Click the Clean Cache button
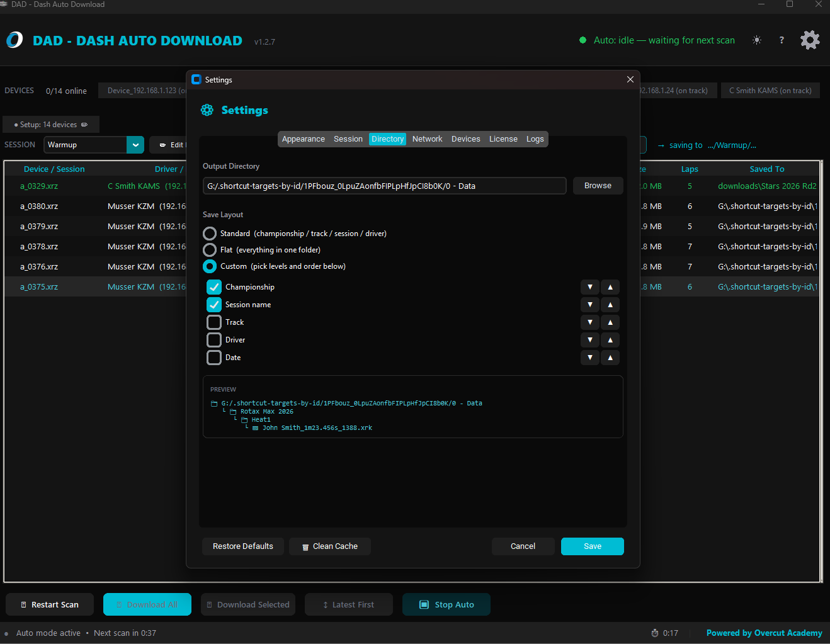Screen dimensions: 830x644 [330, 546]
